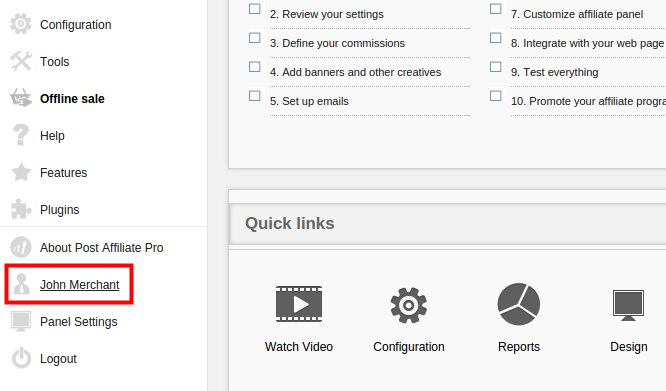Click the Design quick link label

point(629,347)
